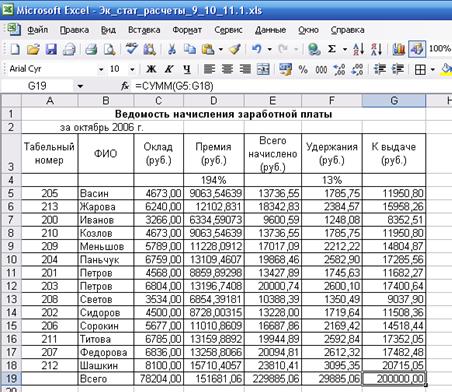Open the Paste options dropdown arrow
452x392 pixels.
tap(221, 49)
